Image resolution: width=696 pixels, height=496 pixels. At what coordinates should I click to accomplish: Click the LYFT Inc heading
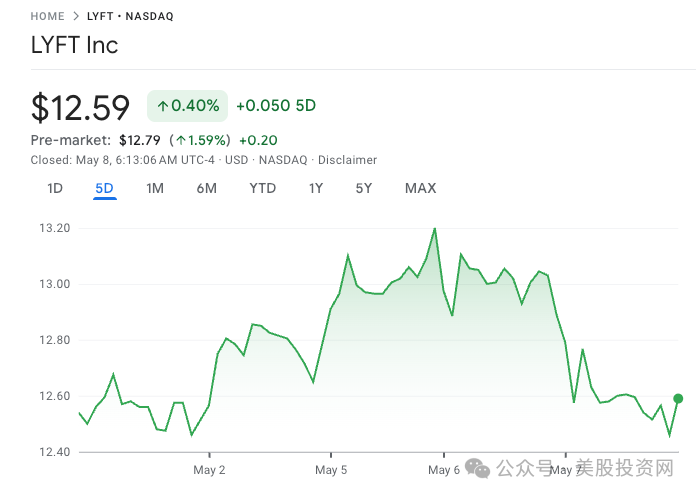click(x=75, y=45)
